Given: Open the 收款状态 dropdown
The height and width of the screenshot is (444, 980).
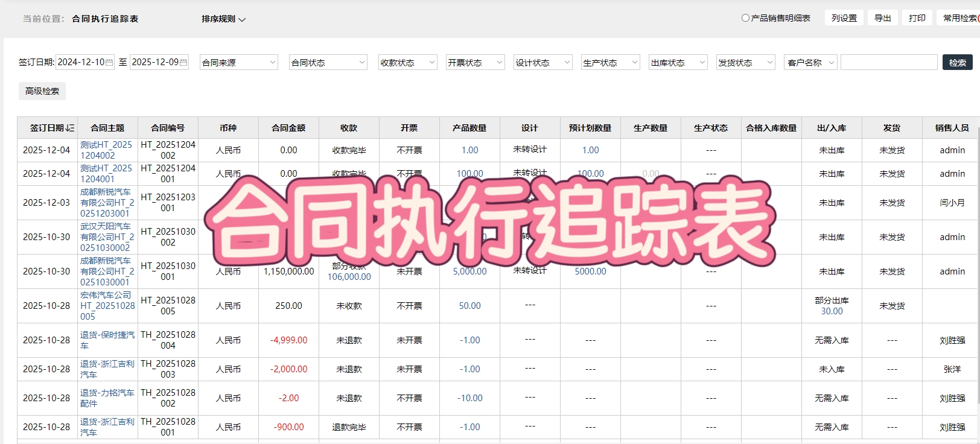Looking at the screenshot, I should [407, 62].
